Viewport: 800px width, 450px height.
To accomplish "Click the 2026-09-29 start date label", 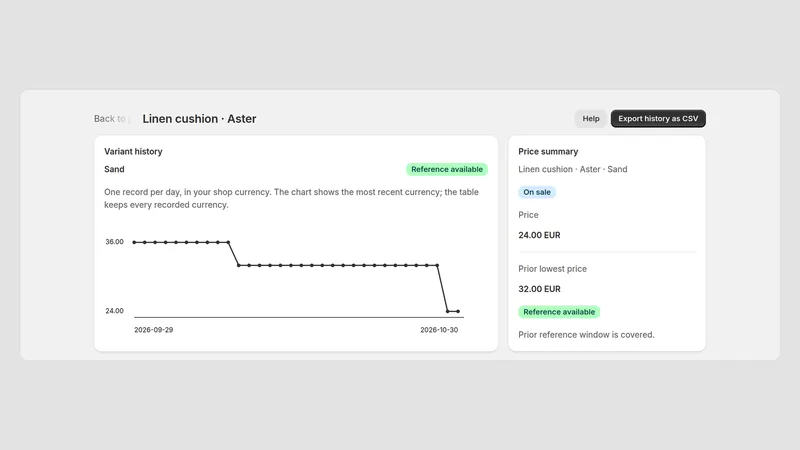I will coord(154,330).
